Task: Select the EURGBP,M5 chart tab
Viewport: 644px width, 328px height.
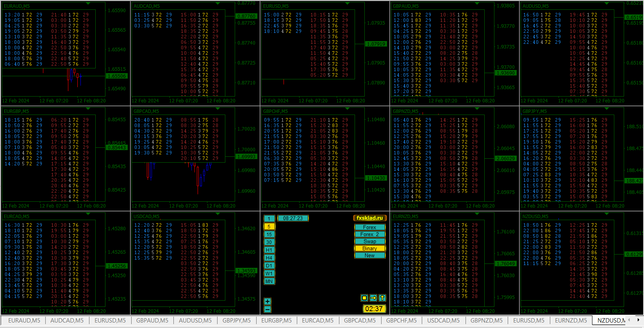Action: pyautogui.click(x=277, y=321)
